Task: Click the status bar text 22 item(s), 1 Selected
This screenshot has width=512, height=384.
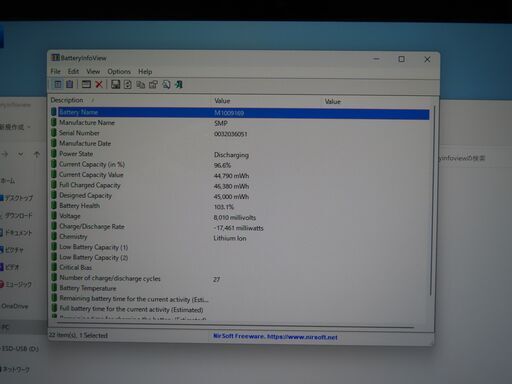Action: point(78,335)
